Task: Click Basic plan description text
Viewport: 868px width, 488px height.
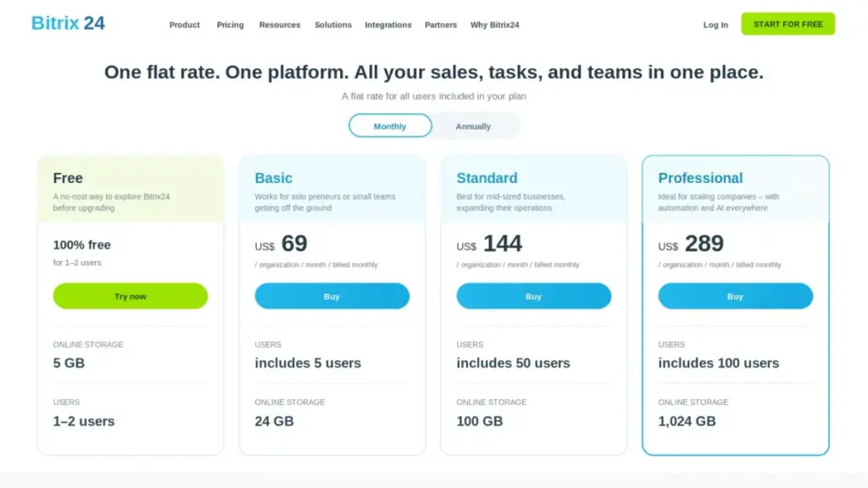Action: 325,202
